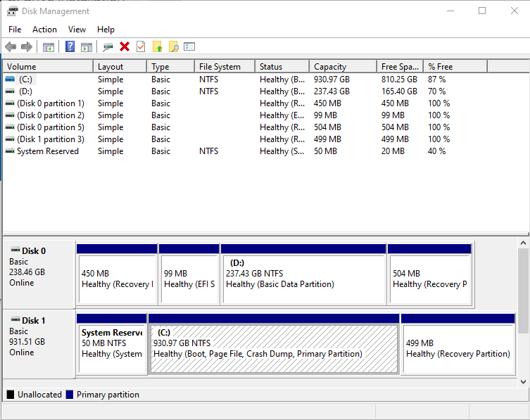Viewport: 530px width, 420px height.
Task: Click the Back arrow toolbar button
Action: click(11, 46)
